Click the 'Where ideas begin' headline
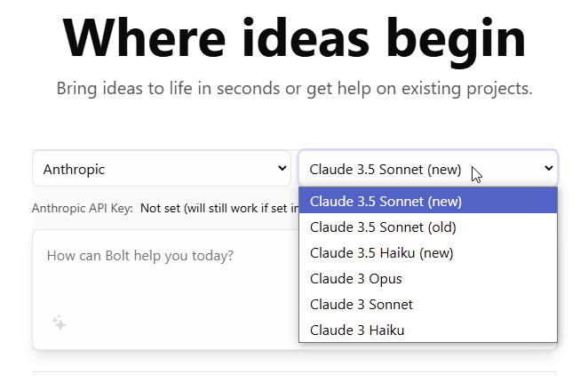The width and height of the screenshot is (588, 390). click(294, 38)
